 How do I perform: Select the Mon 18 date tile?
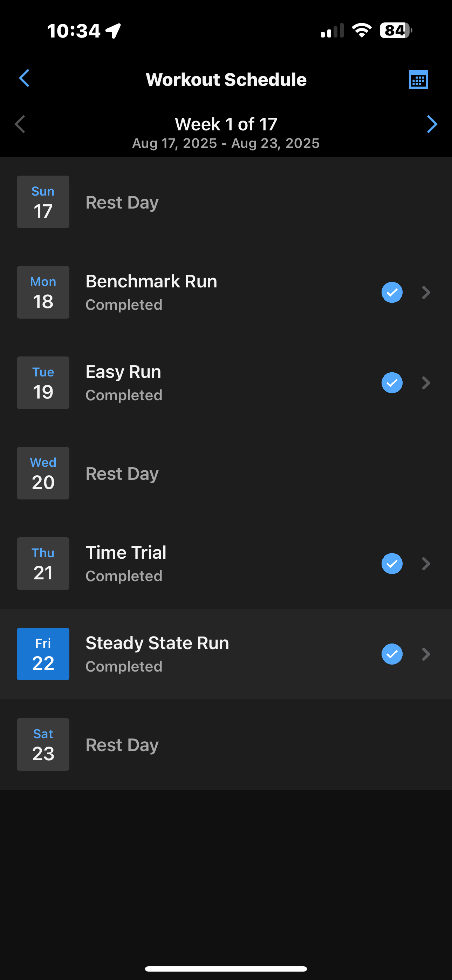43,293
